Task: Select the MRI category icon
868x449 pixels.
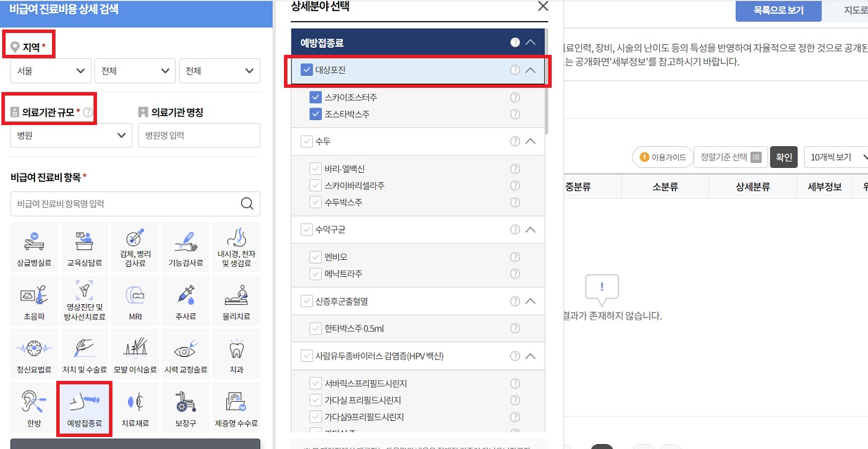Action: (135, 300)
